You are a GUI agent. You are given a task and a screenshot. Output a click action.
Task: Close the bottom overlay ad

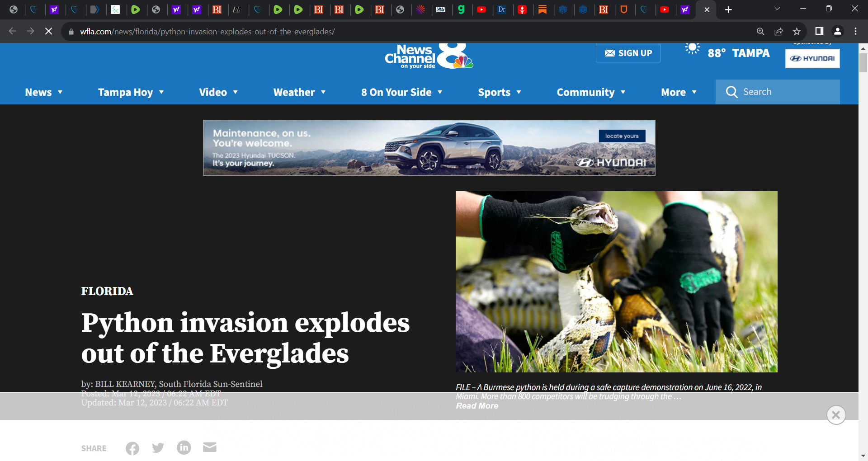tap(836, 415)
